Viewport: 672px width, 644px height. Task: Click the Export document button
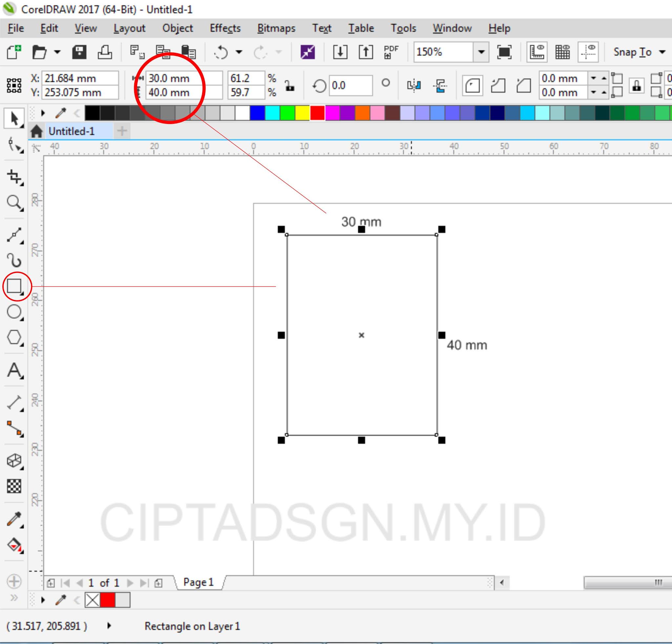[x=366, y=52]
